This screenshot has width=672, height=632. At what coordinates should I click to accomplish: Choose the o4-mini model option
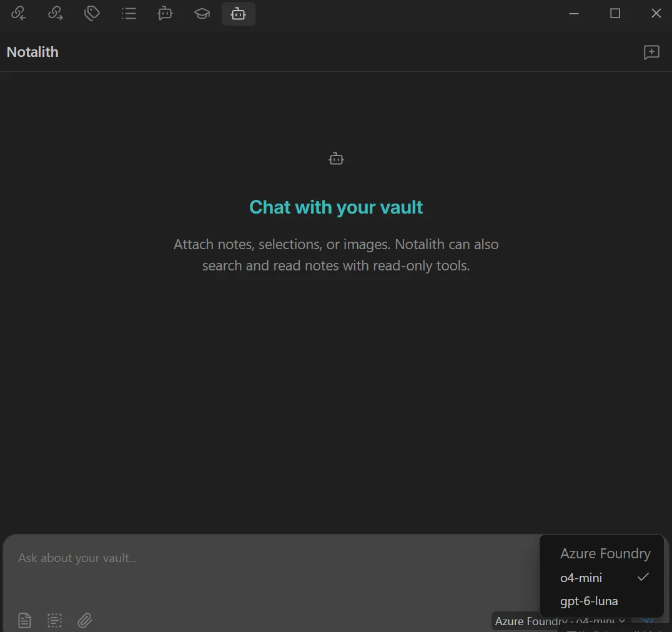601,578
